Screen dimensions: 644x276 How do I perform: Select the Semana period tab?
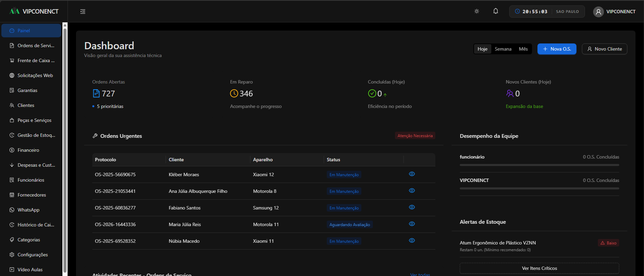pos(503,49)
